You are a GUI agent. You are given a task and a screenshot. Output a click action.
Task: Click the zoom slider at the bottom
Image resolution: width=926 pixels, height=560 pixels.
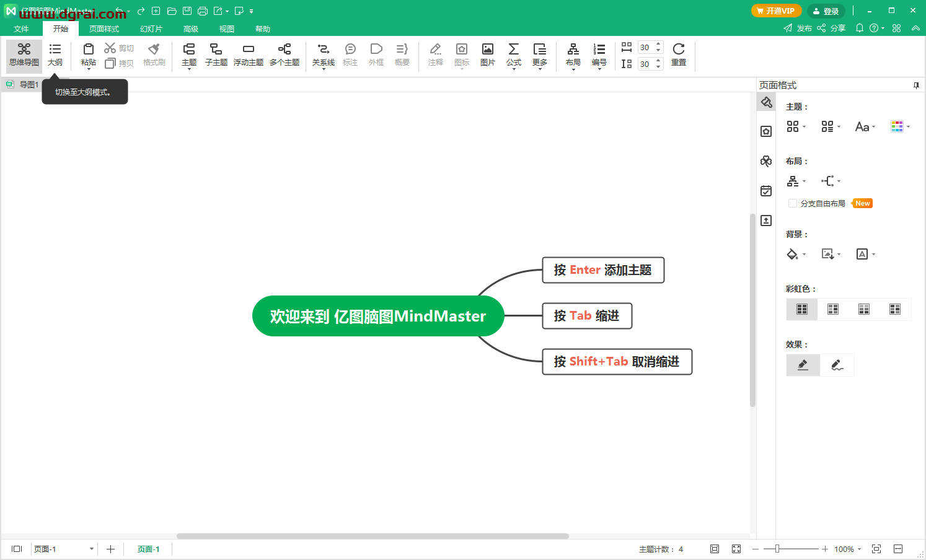(778, 549)
